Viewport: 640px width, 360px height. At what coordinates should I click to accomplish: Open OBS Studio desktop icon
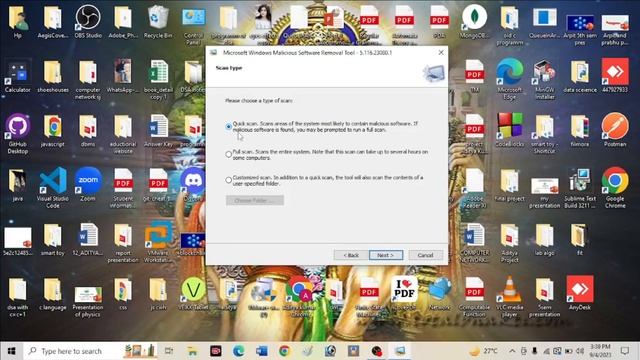click(88, 21)
